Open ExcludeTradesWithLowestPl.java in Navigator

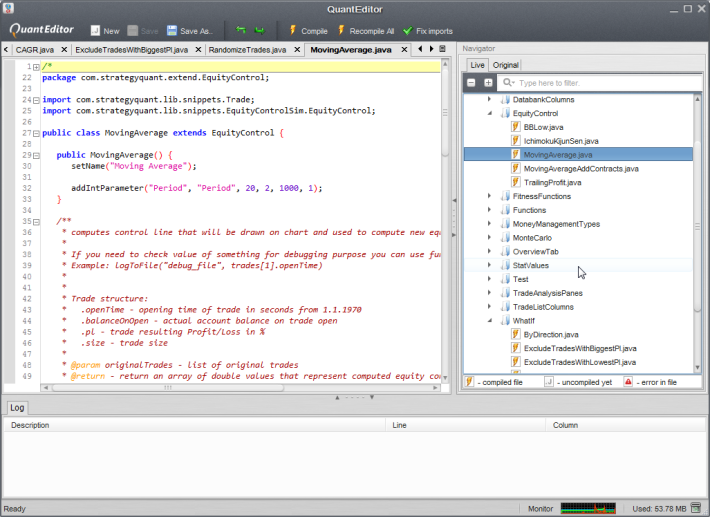click(x=580, y=362)
